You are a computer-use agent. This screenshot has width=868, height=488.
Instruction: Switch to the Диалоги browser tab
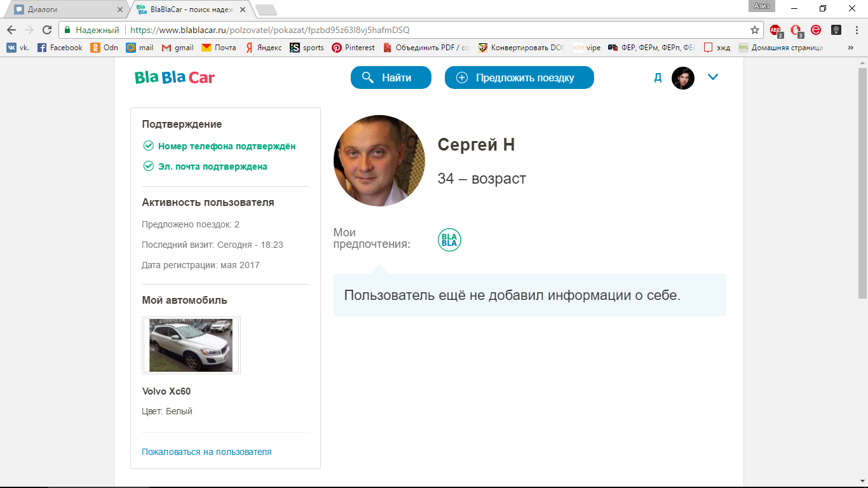67,10
